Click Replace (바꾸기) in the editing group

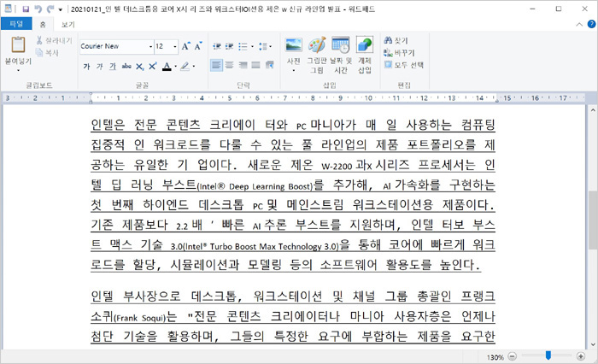point(399,53)
